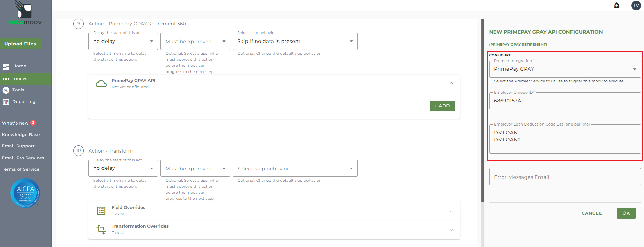Viewport: 644px width, 247px height.
Task: Expand the Field Overrides section
Action: click(x=451, y=211)
